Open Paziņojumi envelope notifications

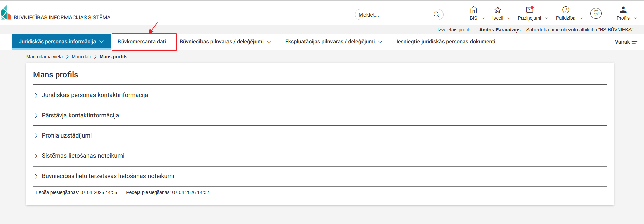pyautogui.click(x=529, y=10)
